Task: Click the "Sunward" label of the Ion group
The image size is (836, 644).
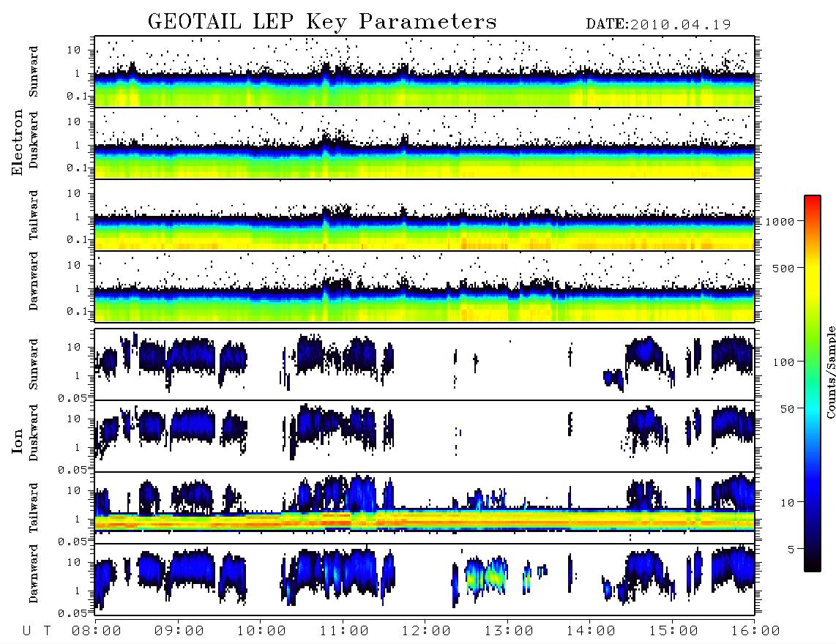Action: coord(34,364)
